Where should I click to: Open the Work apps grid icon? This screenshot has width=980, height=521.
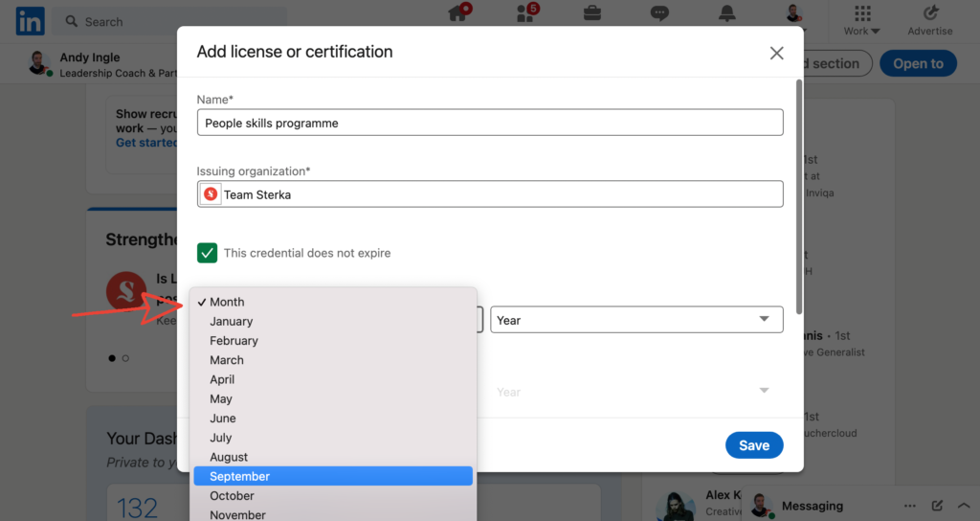pos(862,13)
